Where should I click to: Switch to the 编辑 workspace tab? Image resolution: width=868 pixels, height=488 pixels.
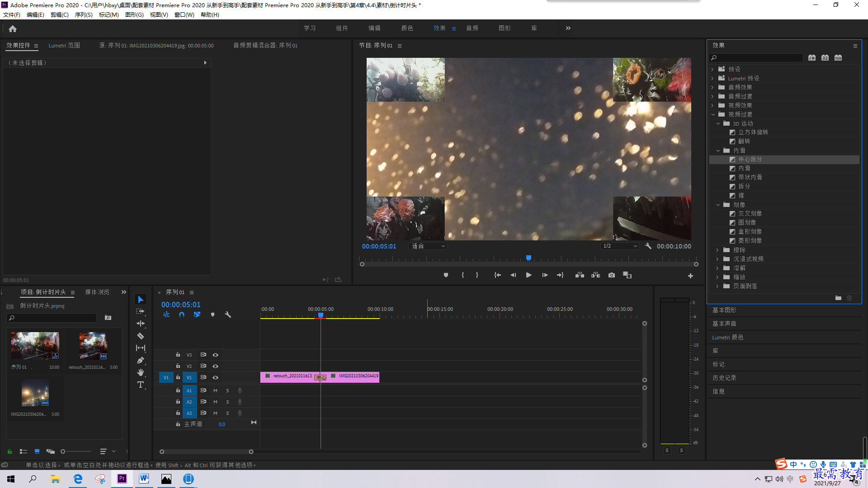pyautogui.click(x=374, y=28)
